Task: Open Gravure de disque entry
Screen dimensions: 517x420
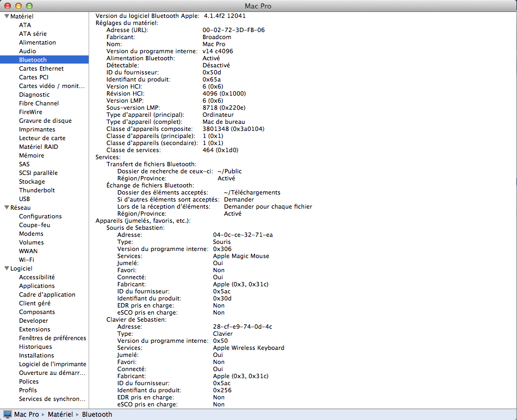Action: (x=45, y=121)
